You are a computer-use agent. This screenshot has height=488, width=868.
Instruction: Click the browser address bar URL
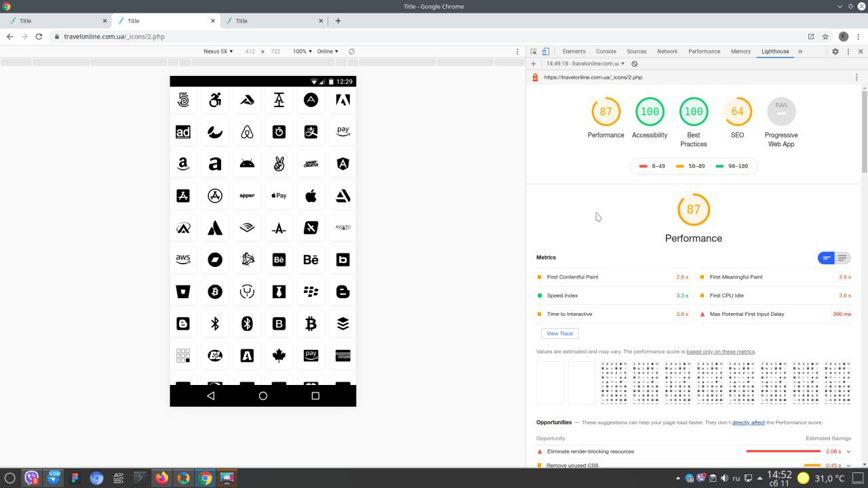[114, 37]
